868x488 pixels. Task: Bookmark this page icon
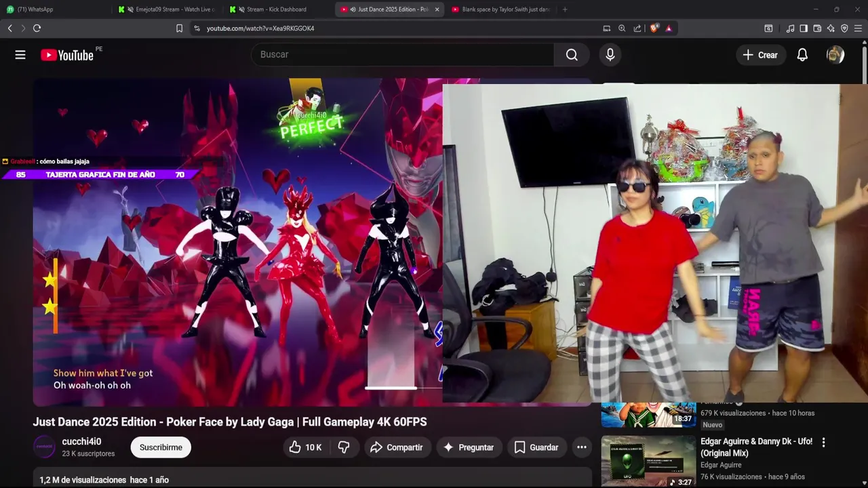pos(179,28)
